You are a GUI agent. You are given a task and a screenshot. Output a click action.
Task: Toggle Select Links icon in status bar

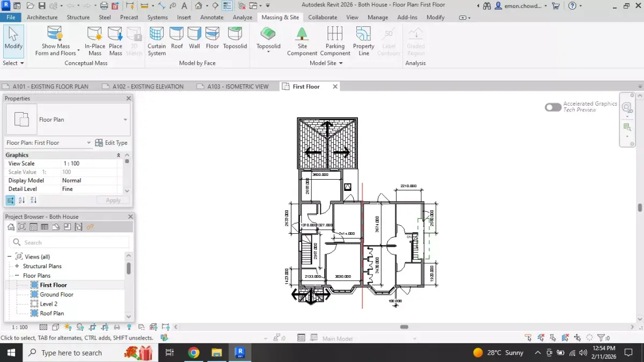pyautogui.click(x=528, y=338)
